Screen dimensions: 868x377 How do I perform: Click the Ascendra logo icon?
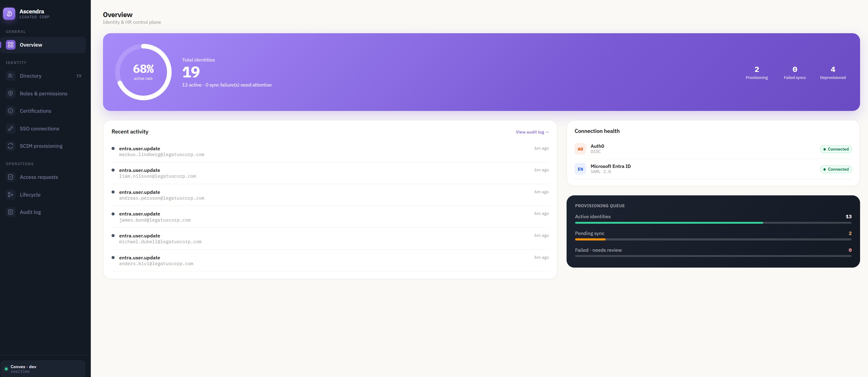pos(9,14)
